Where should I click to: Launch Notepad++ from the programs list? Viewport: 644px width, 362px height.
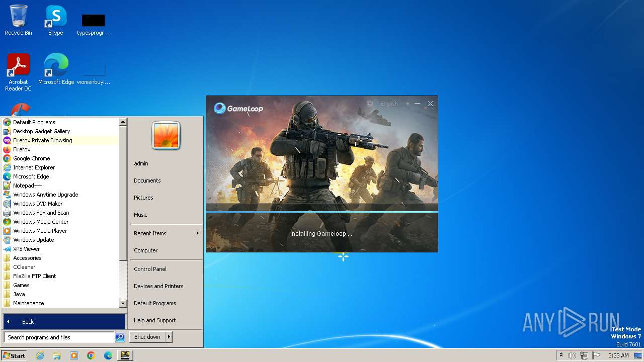coord(60,186)
